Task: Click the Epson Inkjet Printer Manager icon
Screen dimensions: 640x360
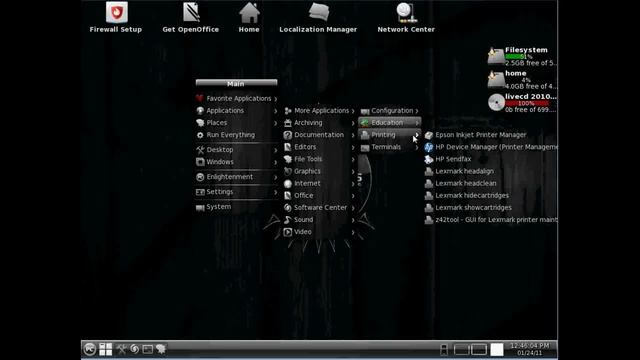Action: [x=429, y=135]
